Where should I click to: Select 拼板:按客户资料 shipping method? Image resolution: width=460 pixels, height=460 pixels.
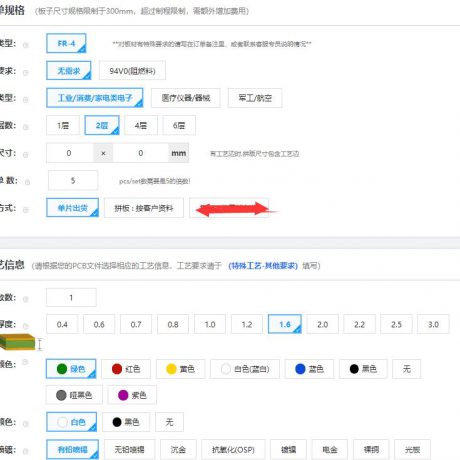[144, 208]
